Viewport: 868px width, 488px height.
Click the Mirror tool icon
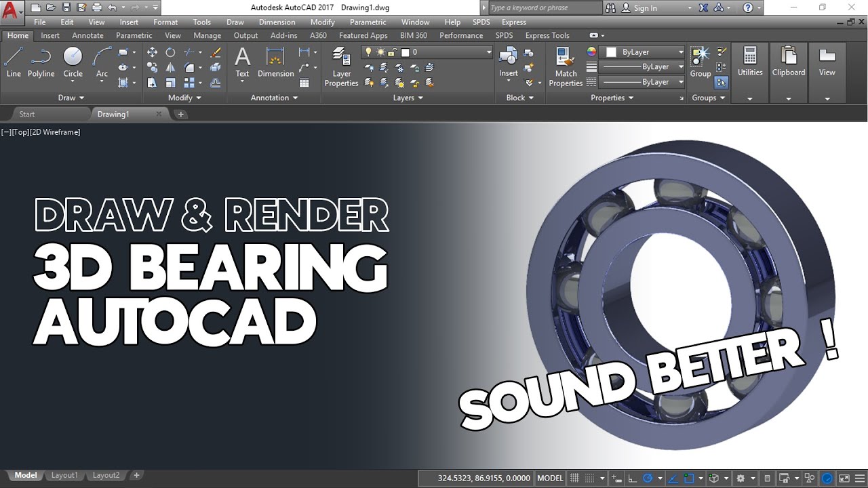(170, 67)
